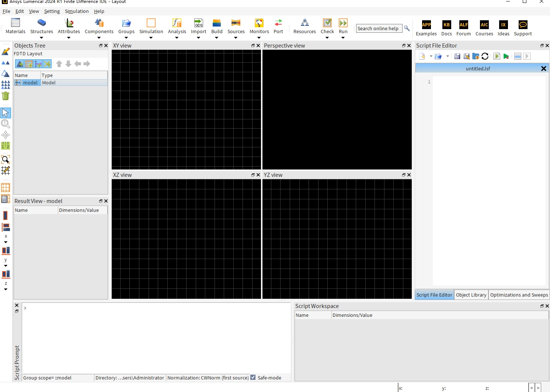Viewport: 550px width, 392px height.
Task: Click the Monitors toolbar icon
Action: pos(259,23)
